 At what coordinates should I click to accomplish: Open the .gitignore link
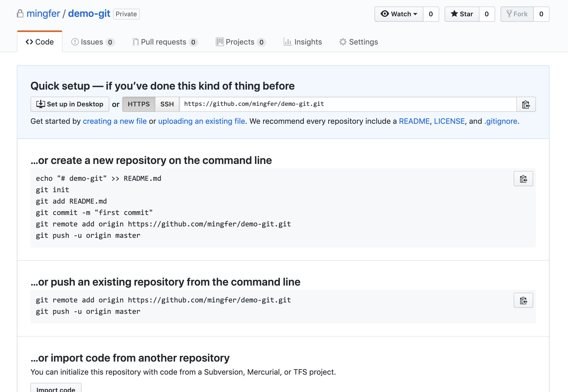pos(501,121)
